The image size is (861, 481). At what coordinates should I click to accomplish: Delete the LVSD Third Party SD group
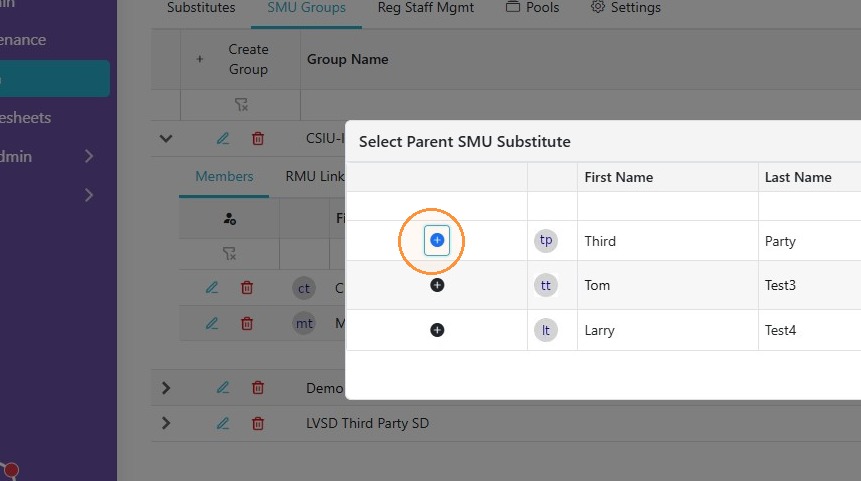pos(258,423)
